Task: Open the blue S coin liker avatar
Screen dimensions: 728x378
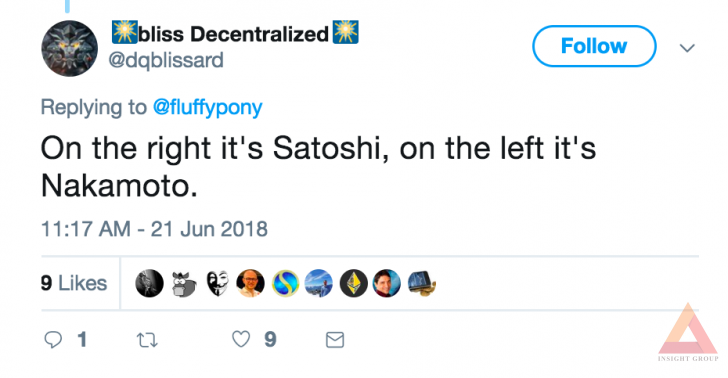Action: (x=285, y=283)
